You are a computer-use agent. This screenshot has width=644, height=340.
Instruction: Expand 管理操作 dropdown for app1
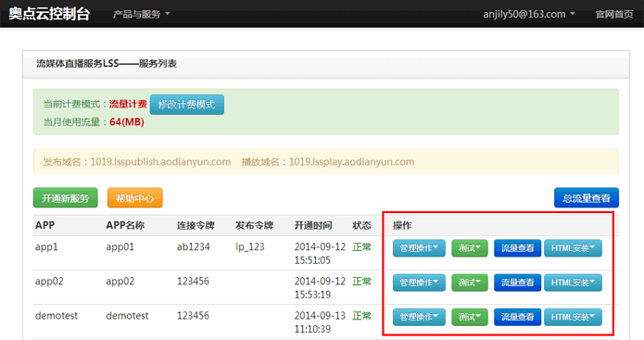click(x=419, y=248)
